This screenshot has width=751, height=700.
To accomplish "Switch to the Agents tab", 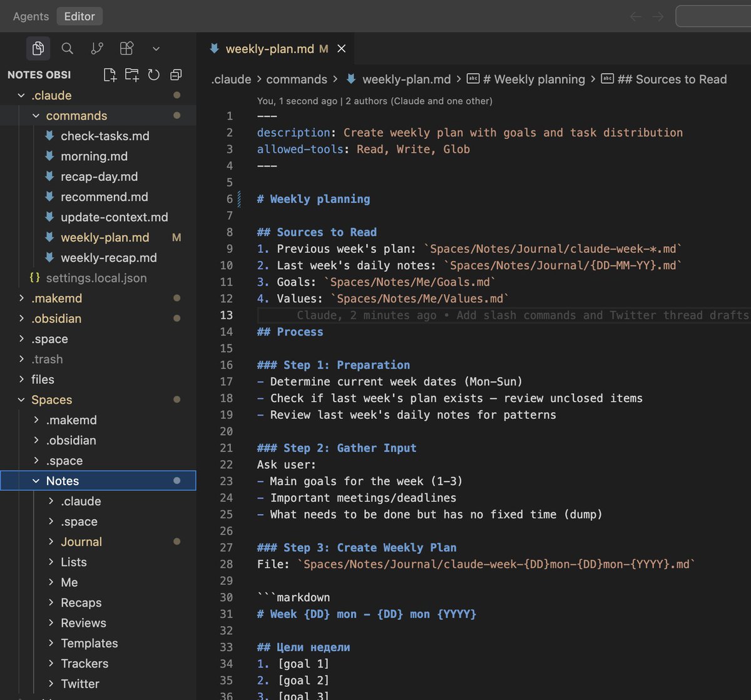I will [31, 16].
